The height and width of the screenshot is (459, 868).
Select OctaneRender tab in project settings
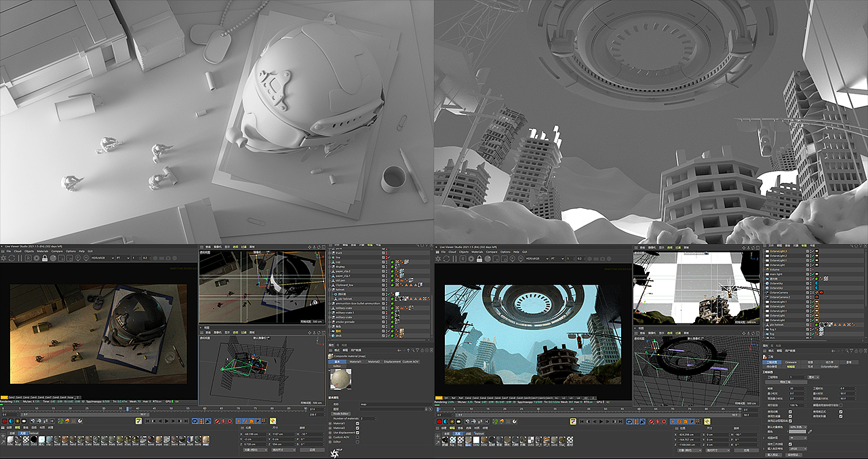coord(830,367)
